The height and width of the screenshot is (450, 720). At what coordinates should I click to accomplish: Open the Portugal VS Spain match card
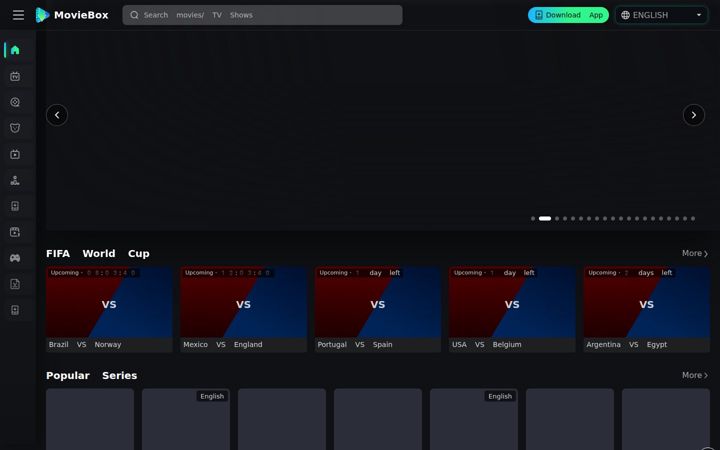[x=378, y=309]
